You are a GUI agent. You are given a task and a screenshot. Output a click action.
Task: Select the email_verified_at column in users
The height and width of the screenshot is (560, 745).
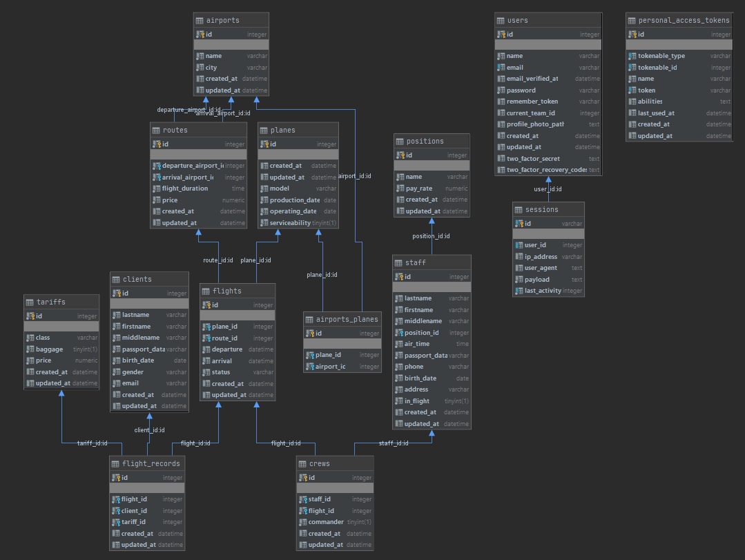532,79
